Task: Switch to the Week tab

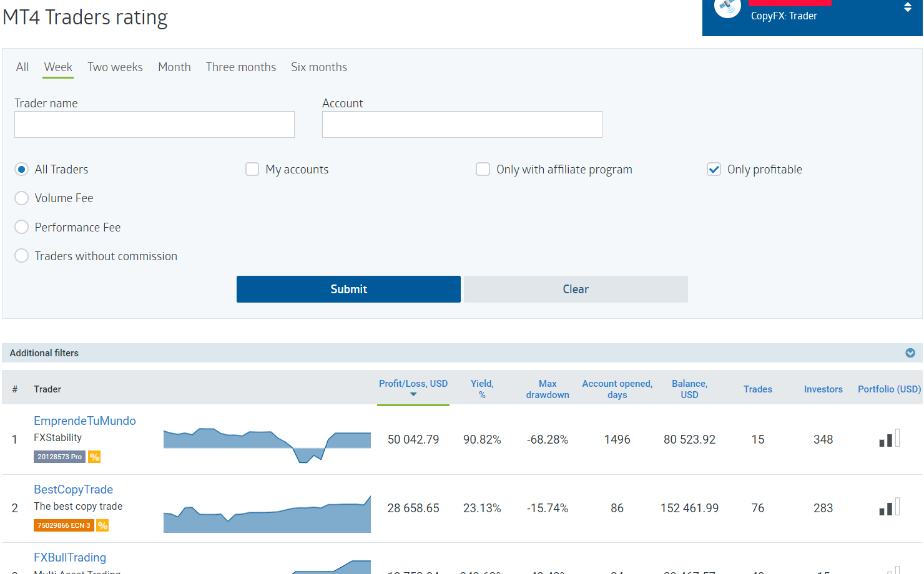Action: [58, 67]
